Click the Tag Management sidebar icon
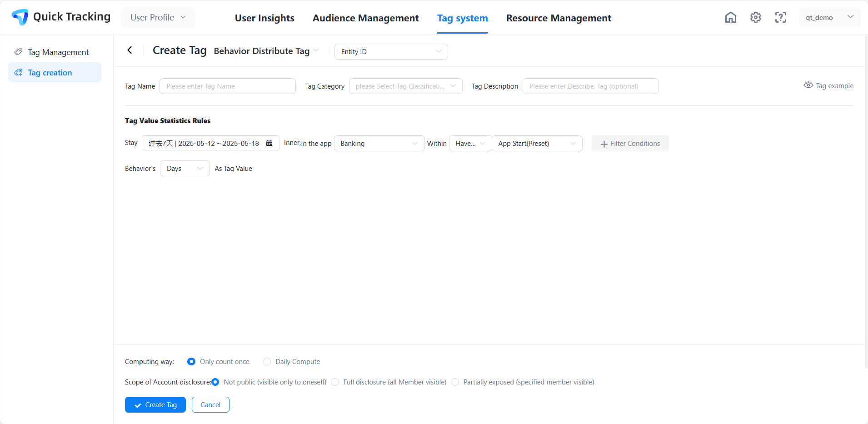 pyautogui.click(x=18, y=52)
